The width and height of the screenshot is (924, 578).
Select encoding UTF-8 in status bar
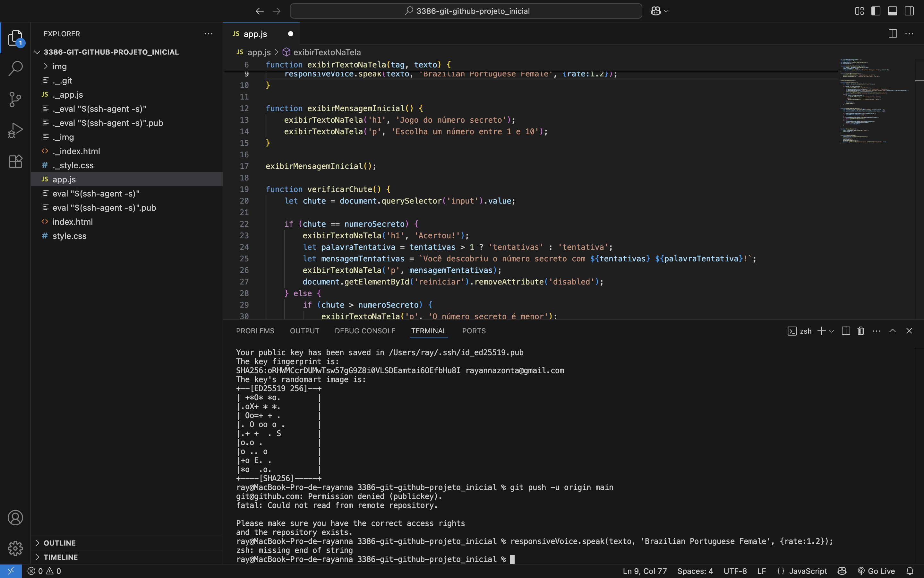(735, 571)
